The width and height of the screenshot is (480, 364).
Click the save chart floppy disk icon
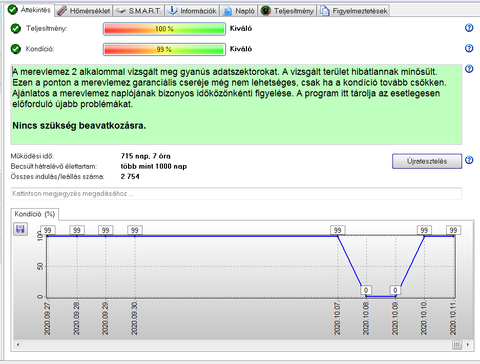click(20, 229)
